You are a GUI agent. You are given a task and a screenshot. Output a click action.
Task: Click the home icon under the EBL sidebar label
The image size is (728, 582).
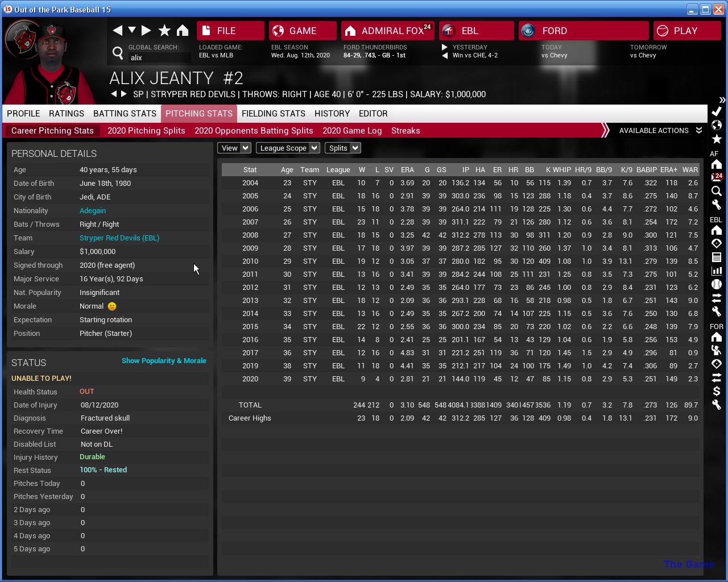tap(717, 230)
